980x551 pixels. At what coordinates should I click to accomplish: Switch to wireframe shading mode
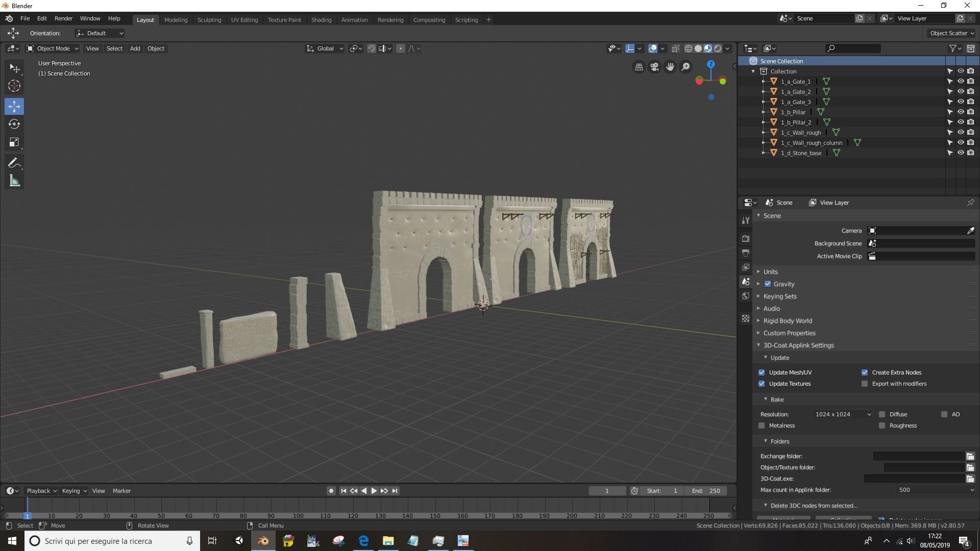pyautogui.click(x=689, y=48)
